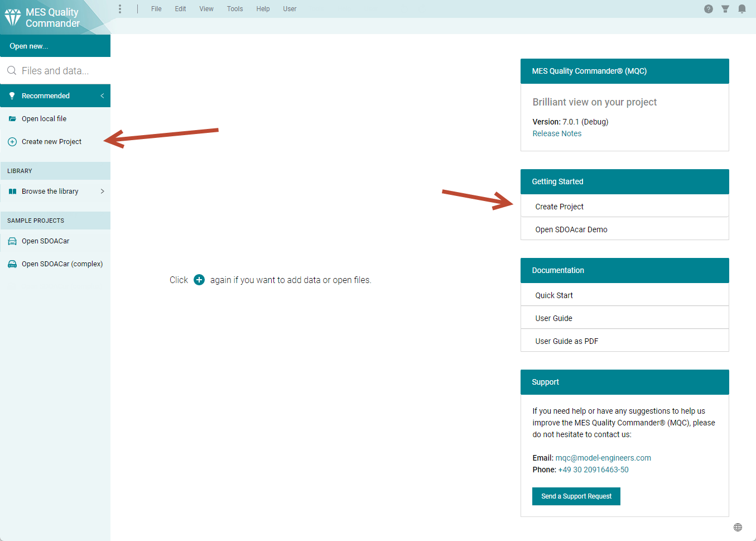
Task: Collapse the Recommended section chevron
Action: 102,96
